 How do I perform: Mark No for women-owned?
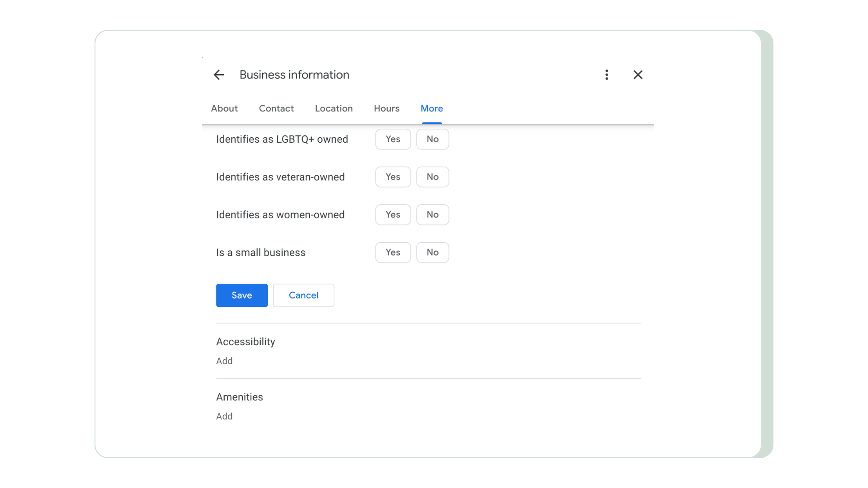(x=432, y=215)
